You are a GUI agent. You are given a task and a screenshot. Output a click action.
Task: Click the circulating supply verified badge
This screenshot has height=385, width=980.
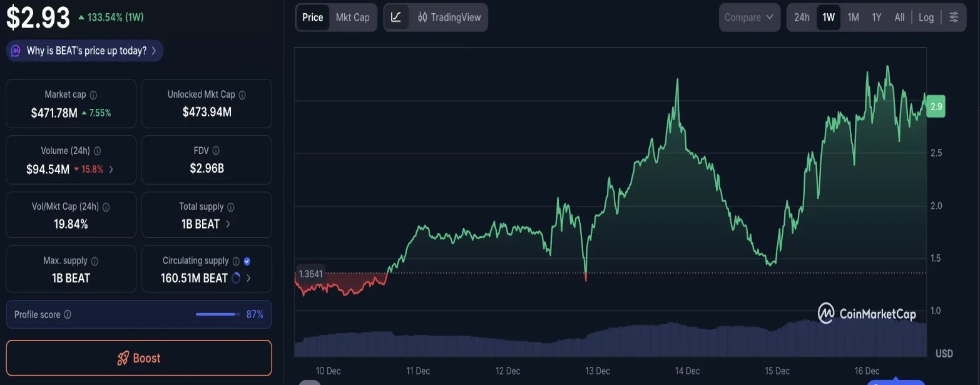pos(247,261)
